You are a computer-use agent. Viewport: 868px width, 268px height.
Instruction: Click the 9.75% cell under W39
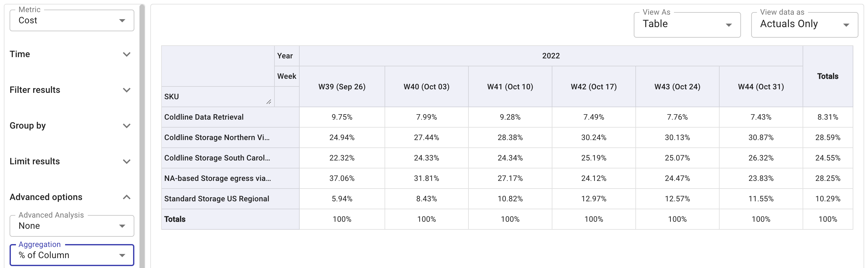pos(342,117)
